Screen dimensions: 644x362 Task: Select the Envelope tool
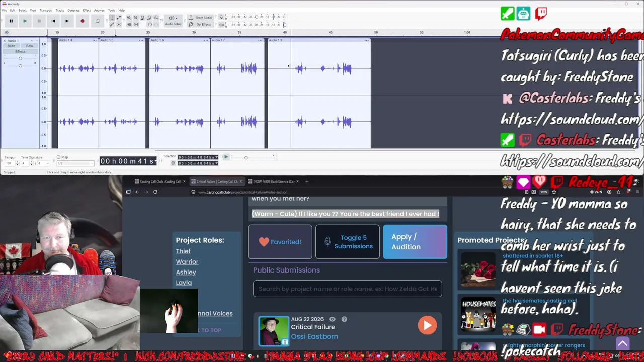pos(119,18)
